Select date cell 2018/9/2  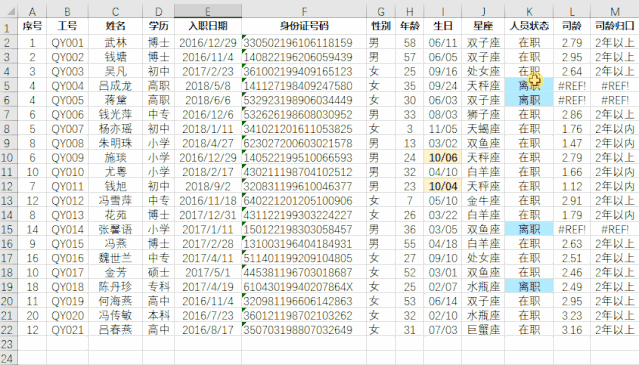(x=208, y=186)
